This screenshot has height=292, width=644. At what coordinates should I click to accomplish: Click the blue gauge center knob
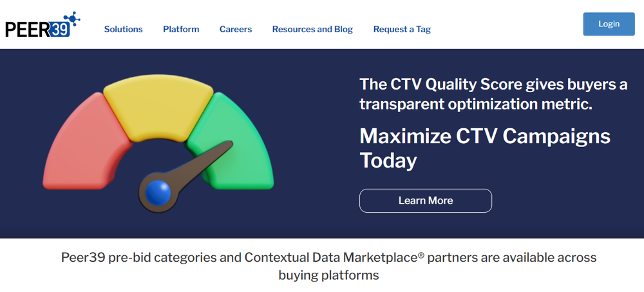pos(158,193)
